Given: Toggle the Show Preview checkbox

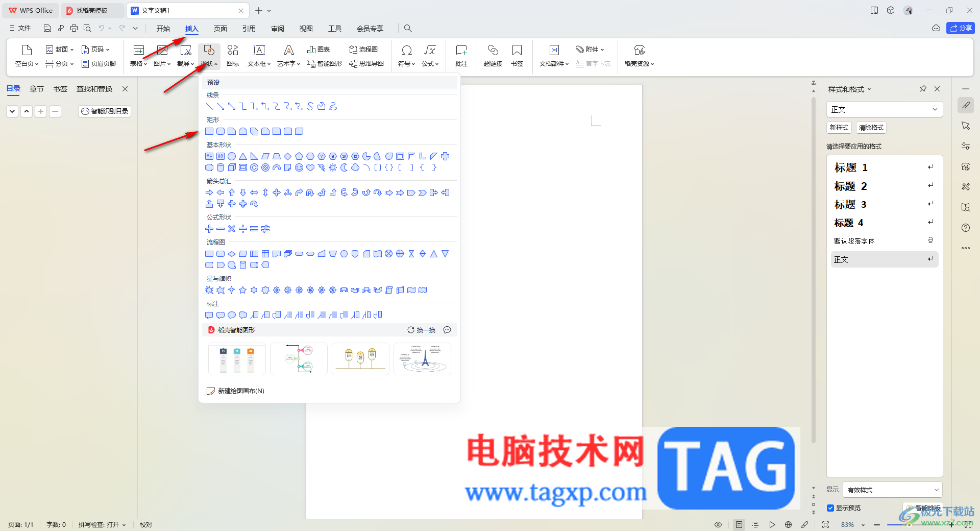Looking at the screenshot, I should click(x=830, y=508).
